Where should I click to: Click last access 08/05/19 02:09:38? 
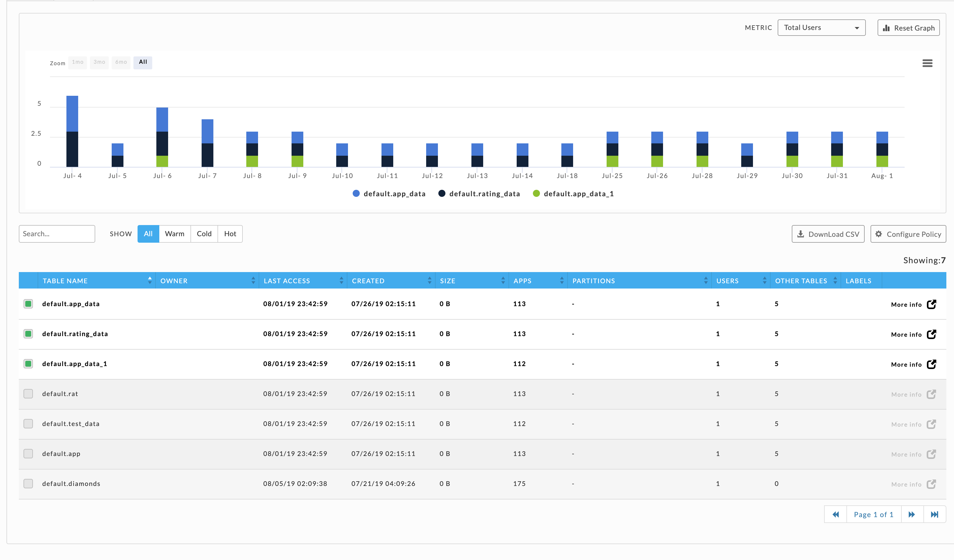295,484
